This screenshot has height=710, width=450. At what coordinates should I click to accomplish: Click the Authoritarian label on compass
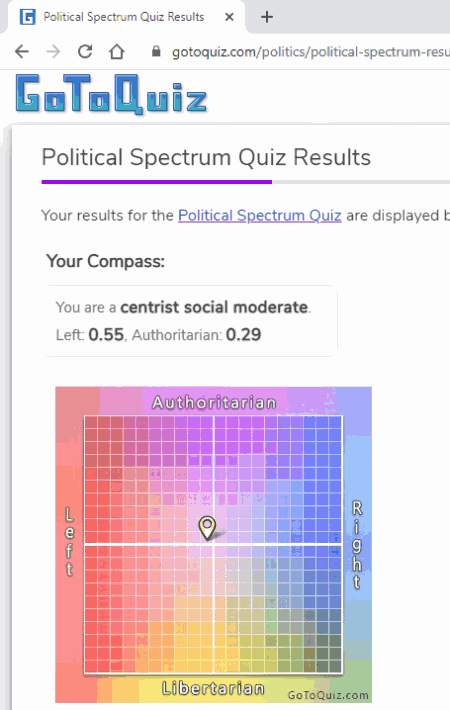pyautogui.click(x=214, y=402)
